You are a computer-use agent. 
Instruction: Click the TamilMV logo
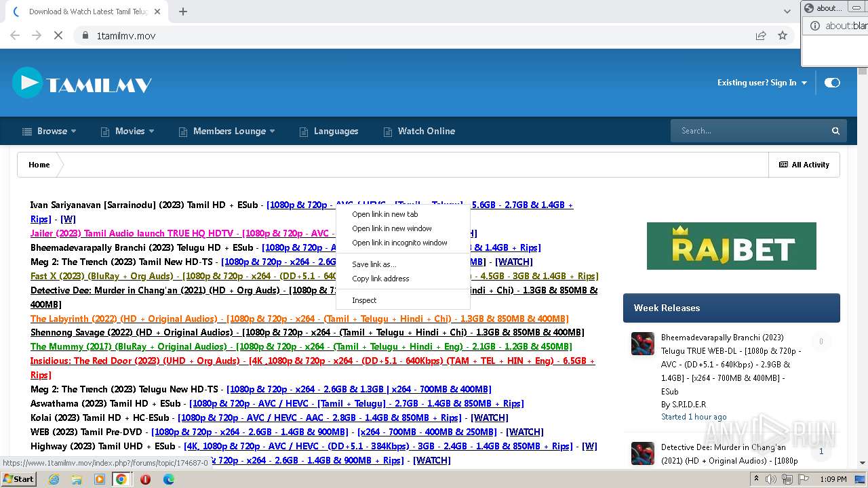81,83
